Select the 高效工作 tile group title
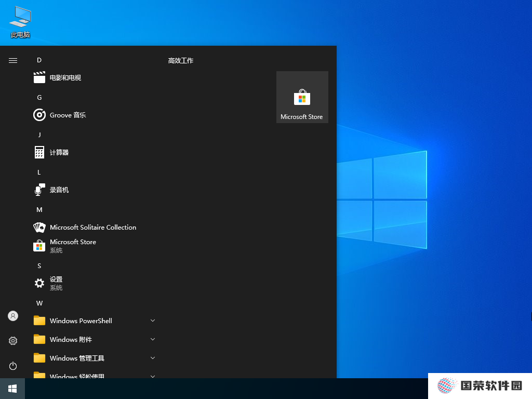 click(x=180, y=60)
